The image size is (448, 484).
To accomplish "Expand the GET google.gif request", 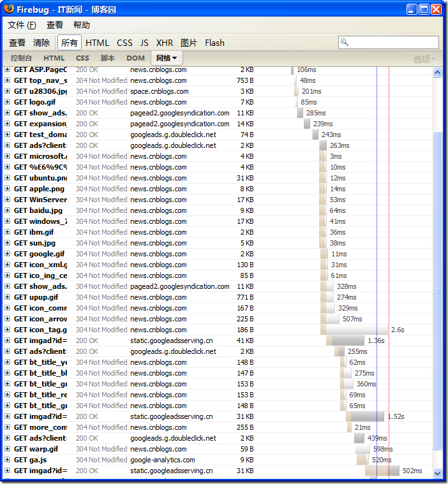I will coord(7,254).
